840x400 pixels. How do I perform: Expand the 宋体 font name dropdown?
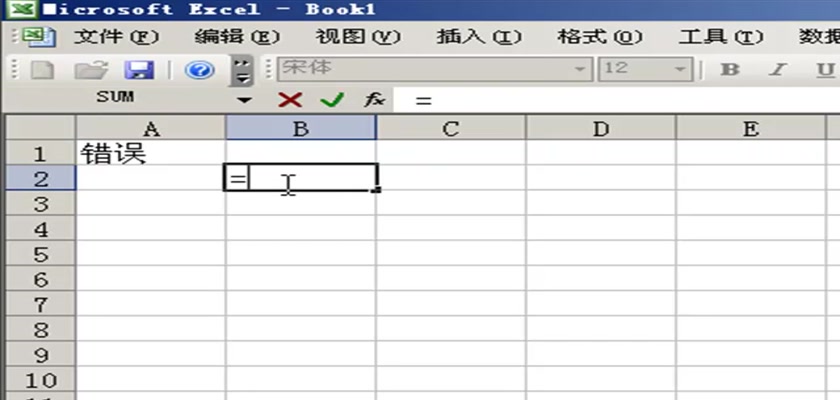point(580,70)
